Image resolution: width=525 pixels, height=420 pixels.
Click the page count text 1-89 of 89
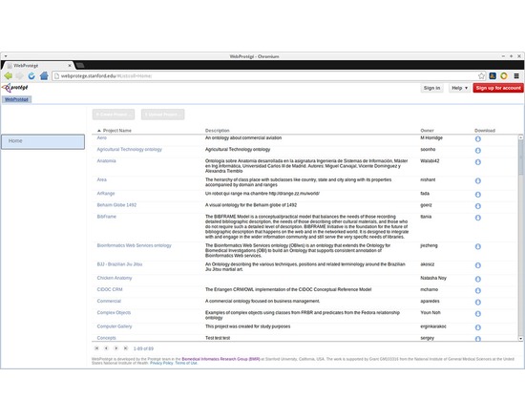click(x=143, y=348)
